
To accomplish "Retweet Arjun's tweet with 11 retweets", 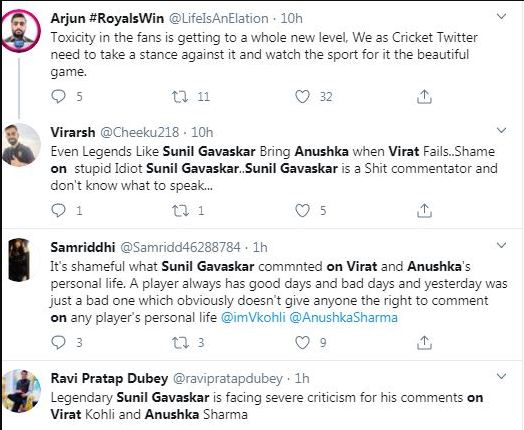I will point(180,97).
